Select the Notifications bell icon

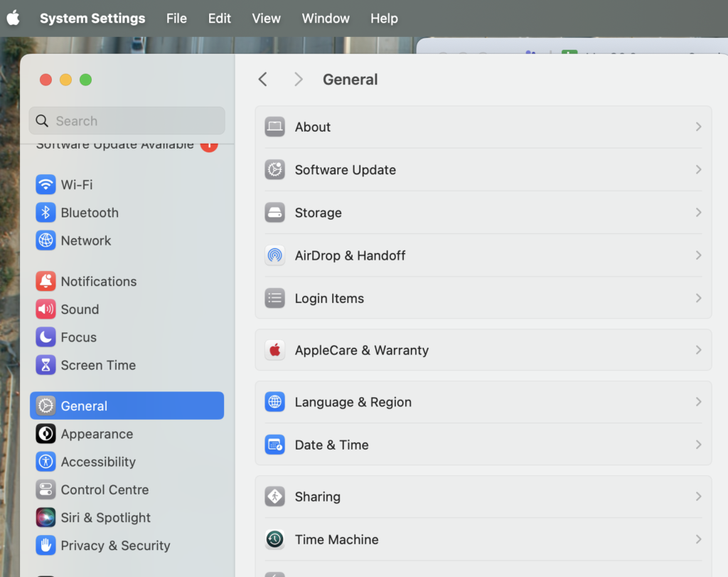pos(45,281)
